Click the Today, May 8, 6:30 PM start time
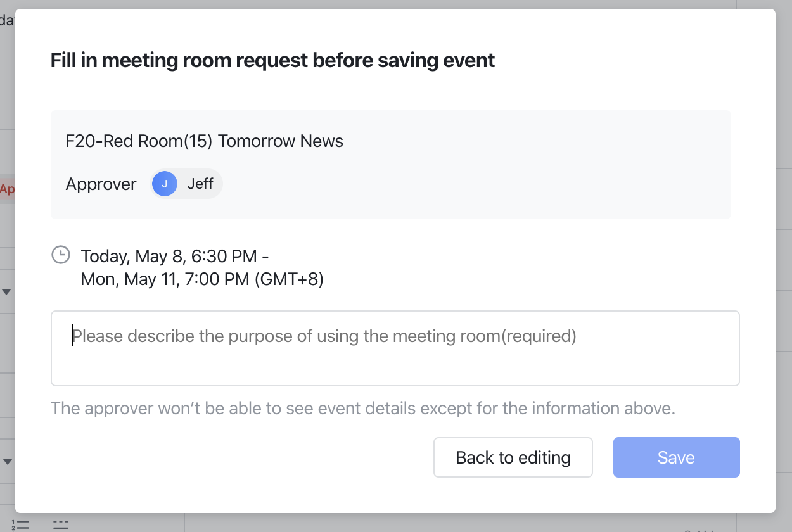 click(175, 256)
